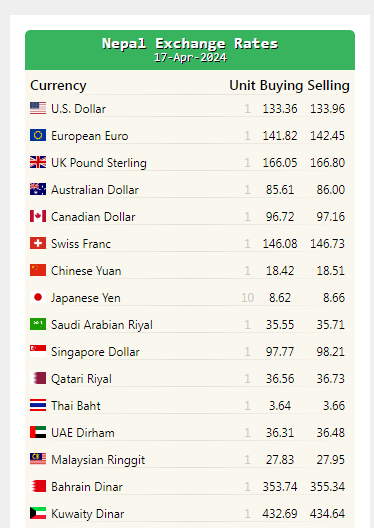Click the Nepal Exchange Rates header title
The height and width of the screenshot is (528, 374).
click(x=190, y=43)
